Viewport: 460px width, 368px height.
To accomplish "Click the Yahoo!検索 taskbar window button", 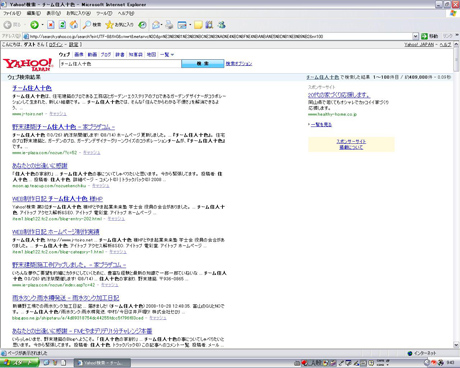I will (x=102, y=363).
